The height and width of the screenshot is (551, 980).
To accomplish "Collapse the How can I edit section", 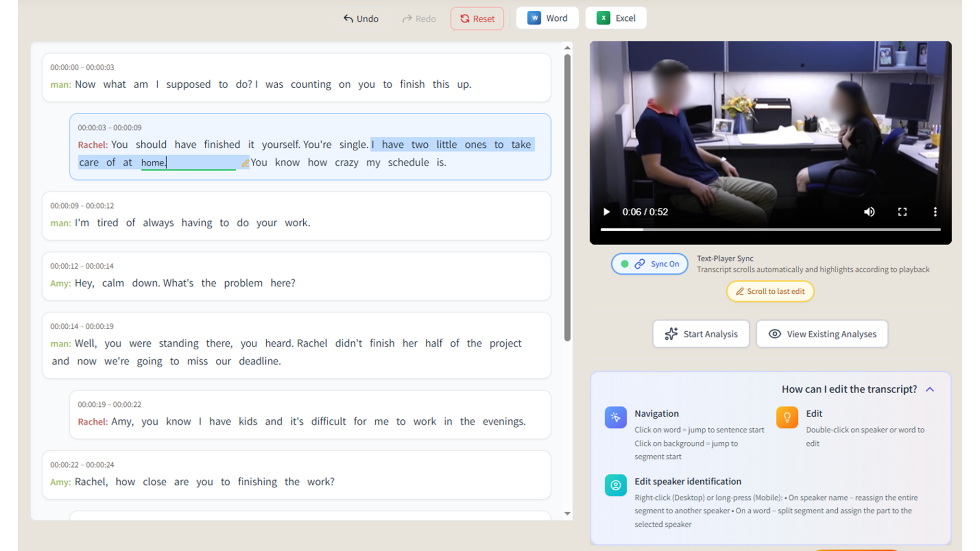I will pyautogui.click(x=930, y=389).
